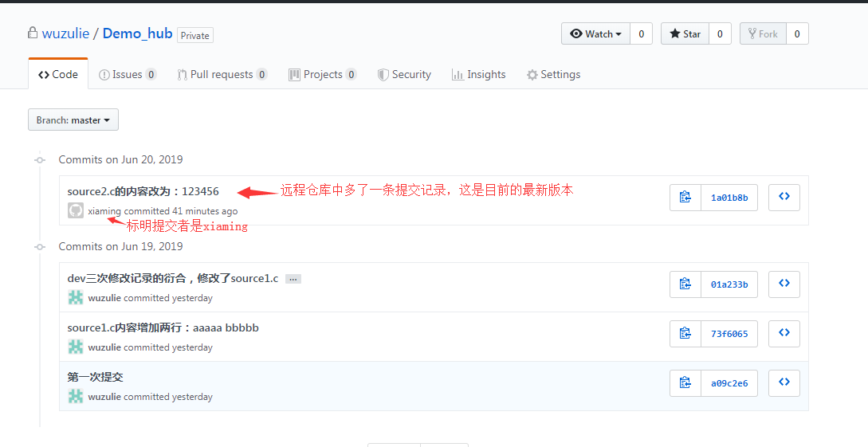The height and width of the screenshot is (447, 868).
Task: Copy full SHA for commit 1a01b8b
Action: pos(685,198)
